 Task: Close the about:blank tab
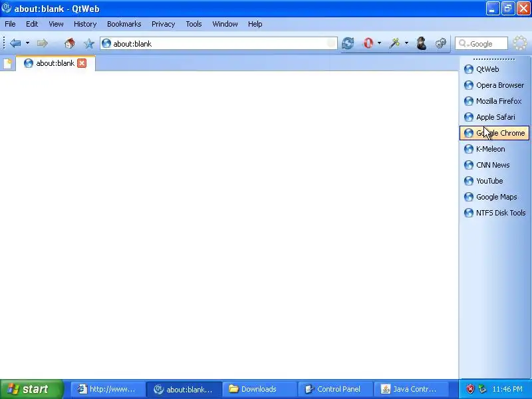coord(82,63)
